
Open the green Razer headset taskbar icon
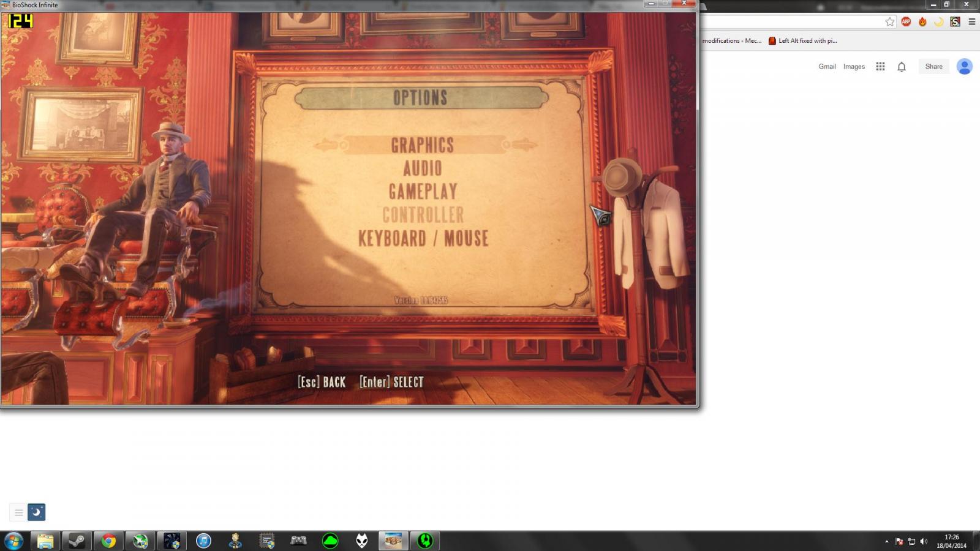[x=425, y=541]
